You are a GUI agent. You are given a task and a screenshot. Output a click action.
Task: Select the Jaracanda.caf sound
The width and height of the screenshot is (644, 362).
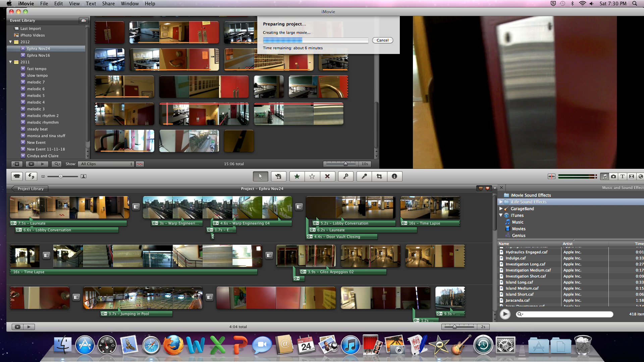click(518, 300)
